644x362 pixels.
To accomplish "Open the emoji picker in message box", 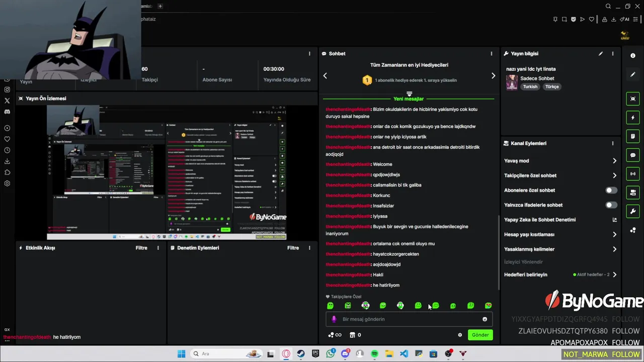I will [485, 319].
